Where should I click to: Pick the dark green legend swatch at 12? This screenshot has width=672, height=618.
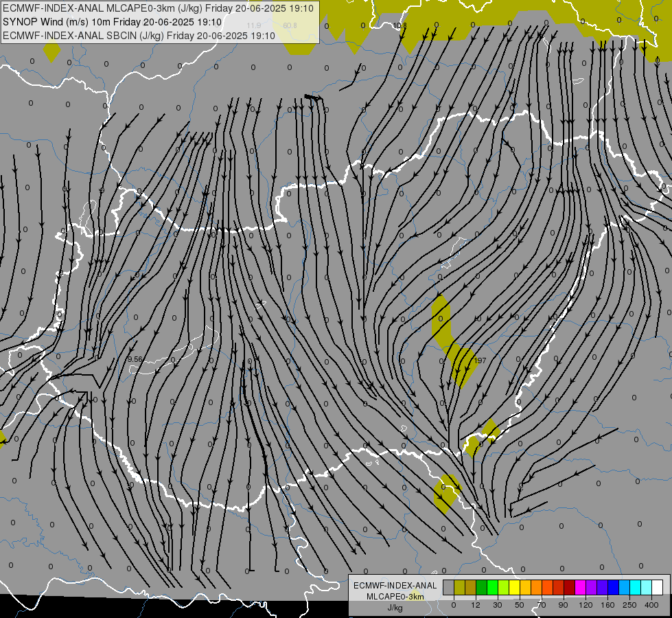pos(482,588)
